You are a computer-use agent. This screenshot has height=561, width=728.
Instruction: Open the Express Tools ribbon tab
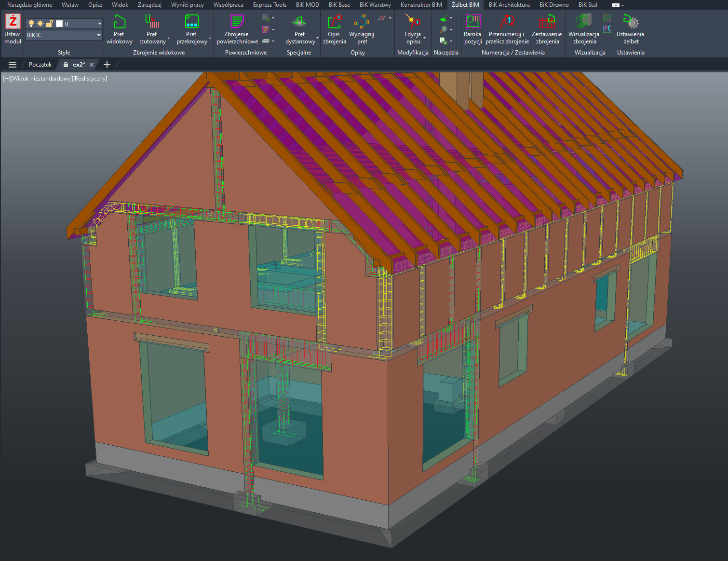click(270, 5)
